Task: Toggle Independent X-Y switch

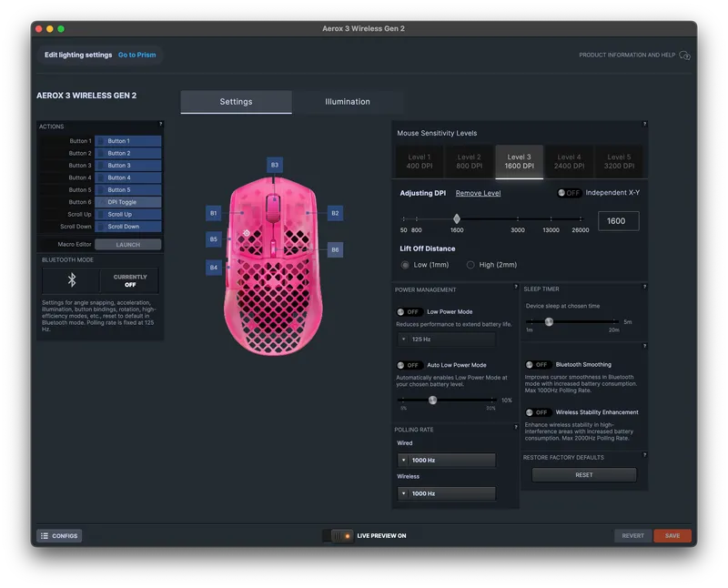Action: 570,193
